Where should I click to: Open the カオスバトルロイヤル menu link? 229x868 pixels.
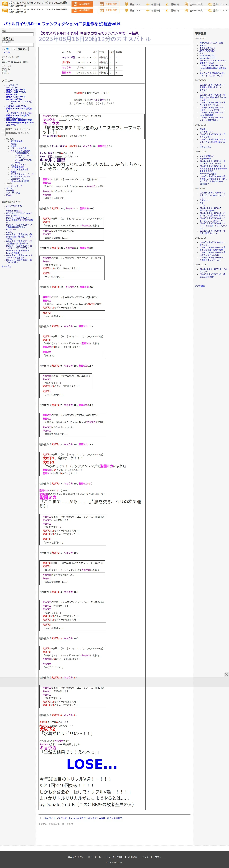tap(16, 106)
